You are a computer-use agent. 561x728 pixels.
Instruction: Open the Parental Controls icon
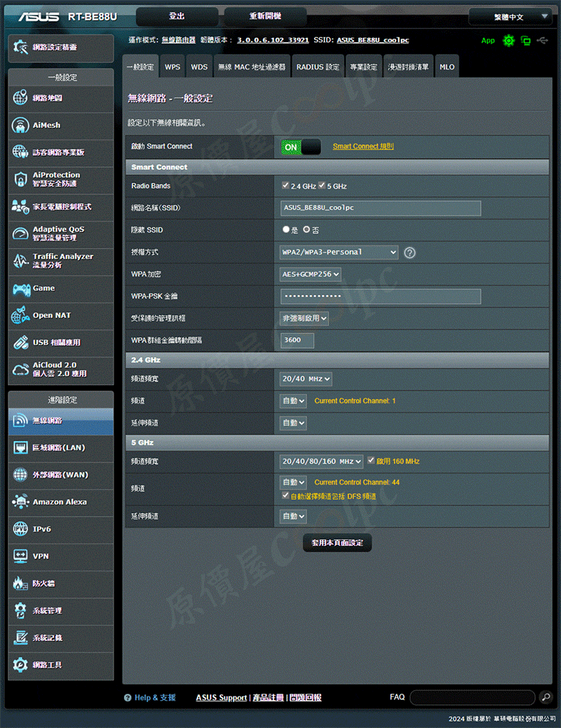pyautogui.click(x=20, y=206)
